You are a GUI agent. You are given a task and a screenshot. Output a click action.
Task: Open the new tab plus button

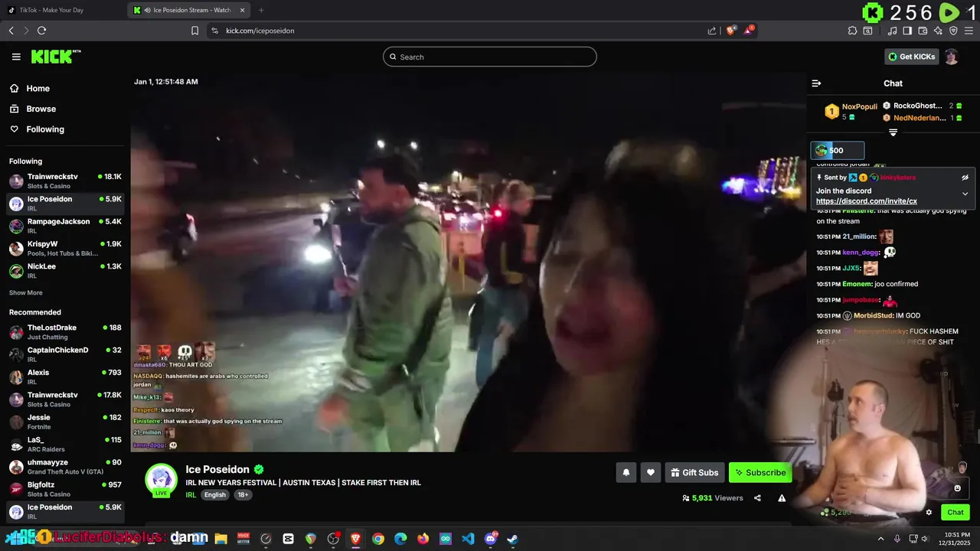tap(261, 10)
